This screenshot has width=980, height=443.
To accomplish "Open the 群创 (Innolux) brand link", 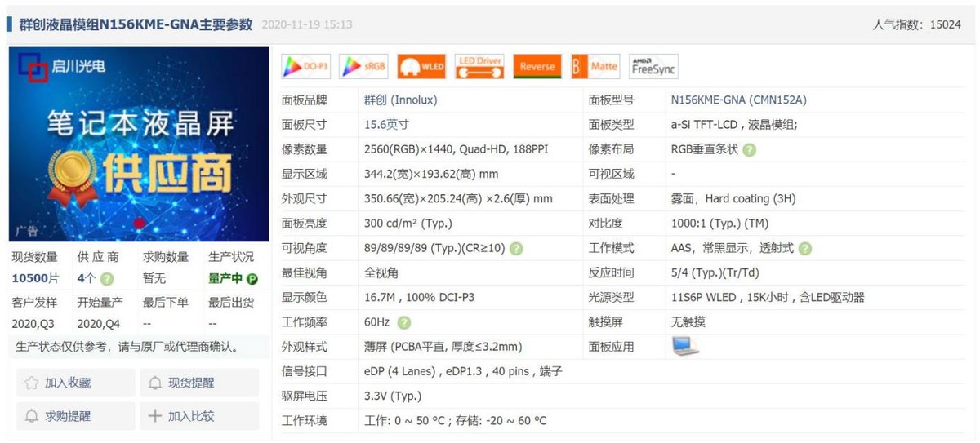I will click(400, 100).
